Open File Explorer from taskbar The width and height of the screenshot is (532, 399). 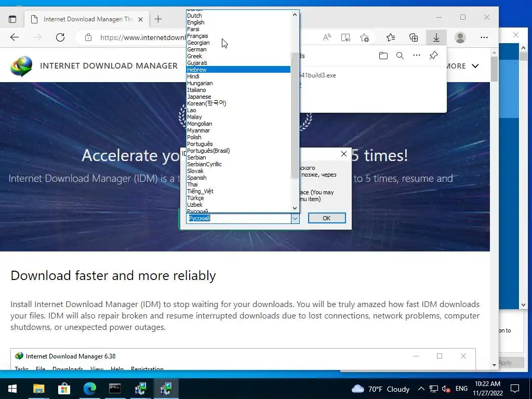click(x=38, y=389)
